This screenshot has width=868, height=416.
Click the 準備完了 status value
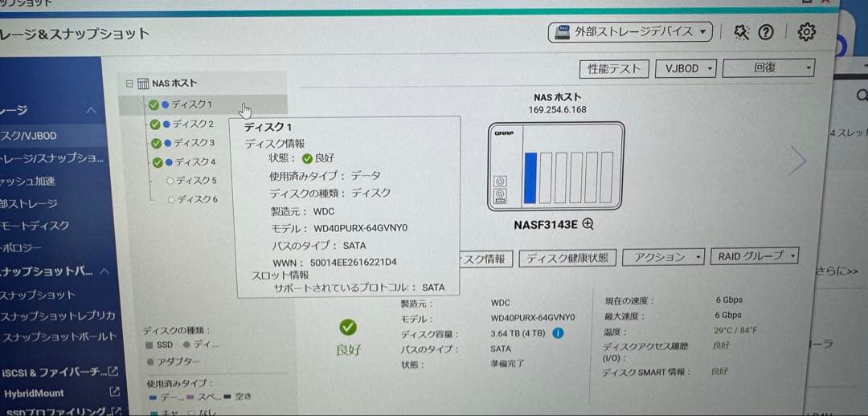[x=507, y=364]
